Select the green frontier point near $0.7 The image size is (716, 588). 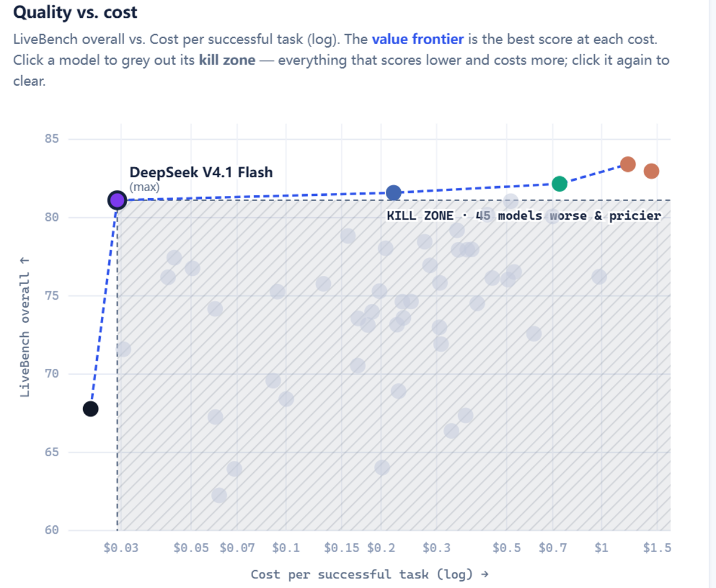pyautogui.click(x=560, y=183)
